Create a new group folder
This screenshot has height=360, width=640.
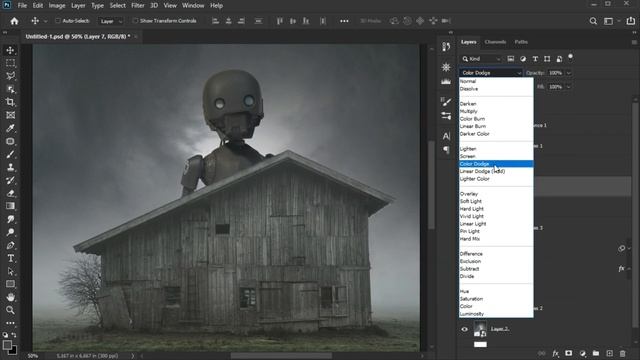click(x=596, y=353)
